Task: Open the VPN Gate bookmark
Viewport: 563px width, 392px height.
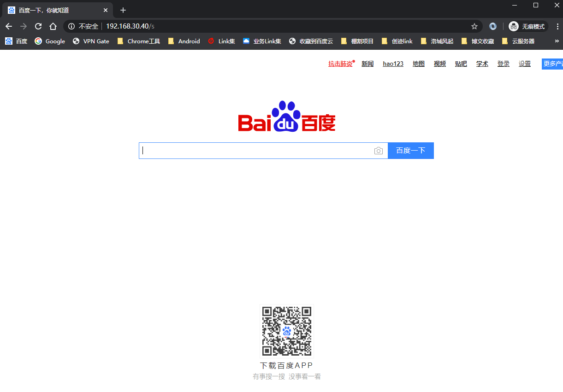Action: 91,41
